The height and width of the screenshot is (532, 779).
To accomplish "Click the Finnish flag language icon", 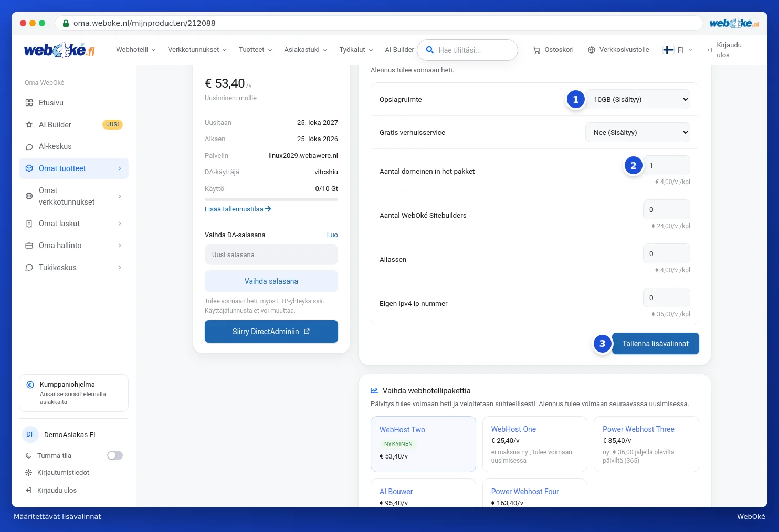I will pyautogui.click(x=668, y=50).
